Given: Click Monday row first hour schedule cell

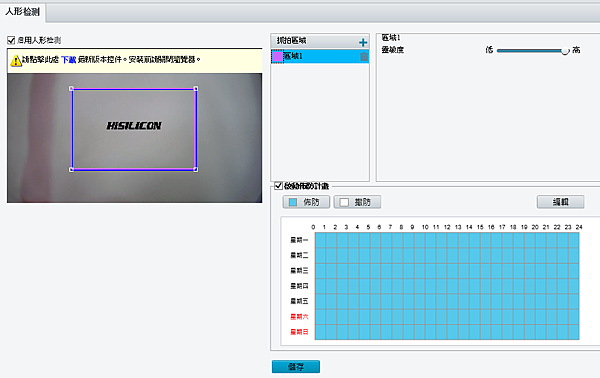Looking at the screenshot, I should tap(320, 240).
